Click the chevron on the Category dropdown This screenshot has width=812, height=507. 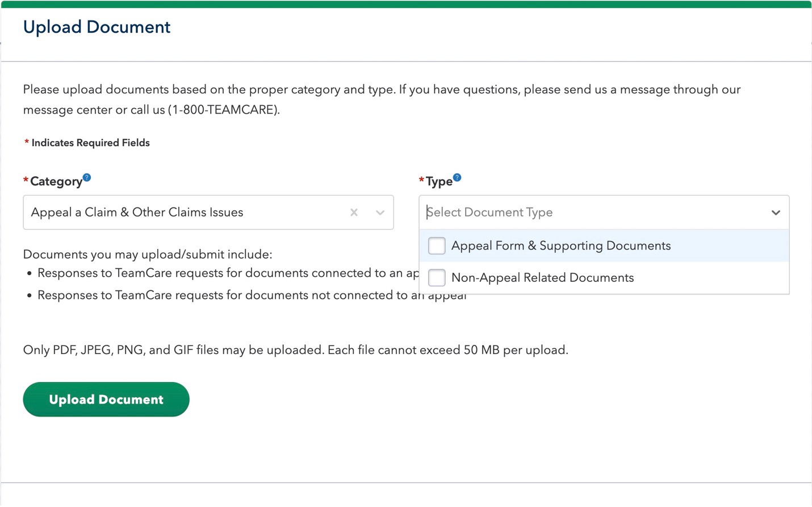(x=380, y=212)
